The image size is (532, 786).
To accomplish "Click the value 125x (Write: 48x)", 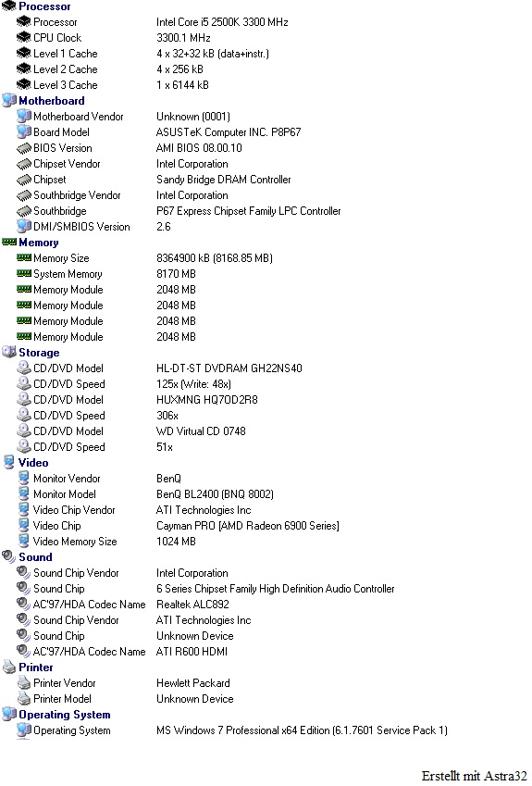I will [194, 384].
